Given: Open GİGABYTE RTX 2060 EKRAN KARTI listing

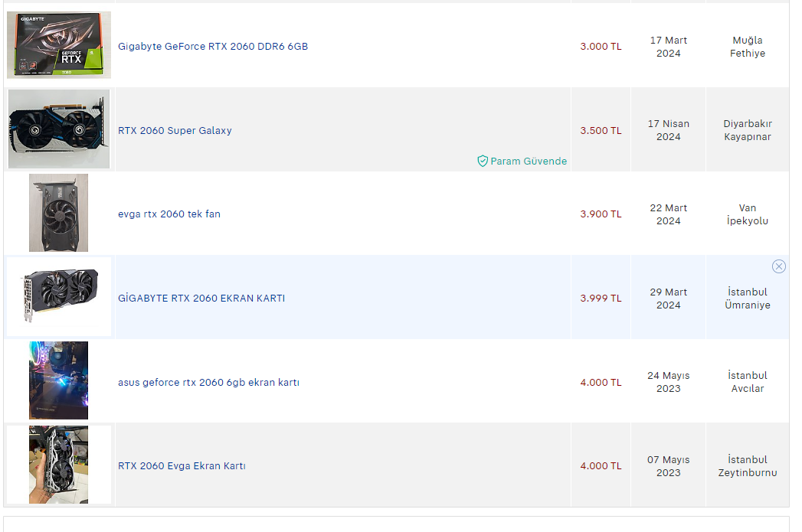Looking at the screenshot, I should click(x=201, y=299).
